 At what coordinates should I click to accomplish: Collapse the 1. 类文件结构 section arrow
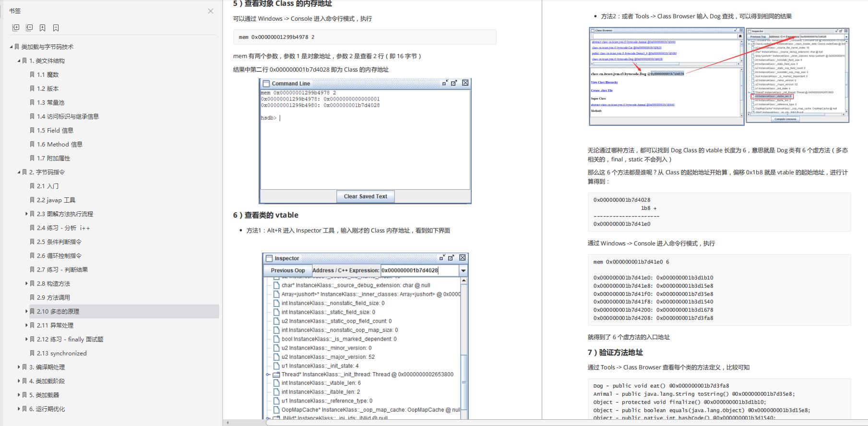pos(19,61)
